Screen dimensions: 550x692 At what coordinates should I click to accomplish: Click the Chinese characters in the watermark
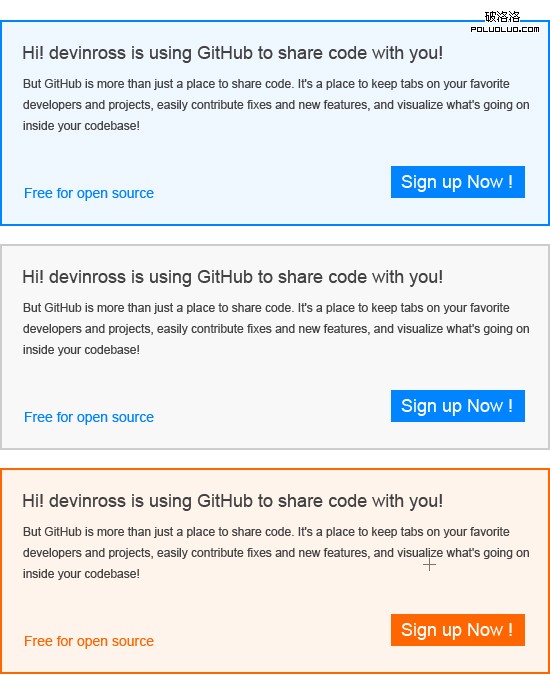click(502, 17)
